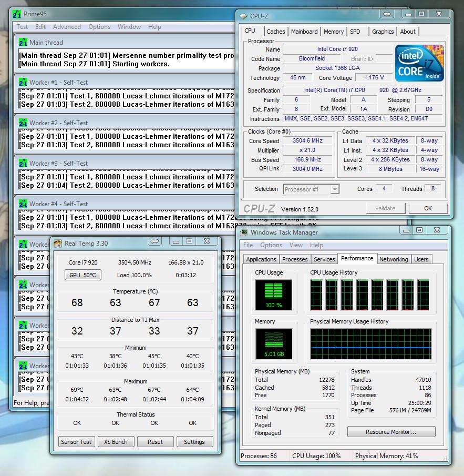Click the Resource Monitor button
464x476 pixels.
click(391, 432)
